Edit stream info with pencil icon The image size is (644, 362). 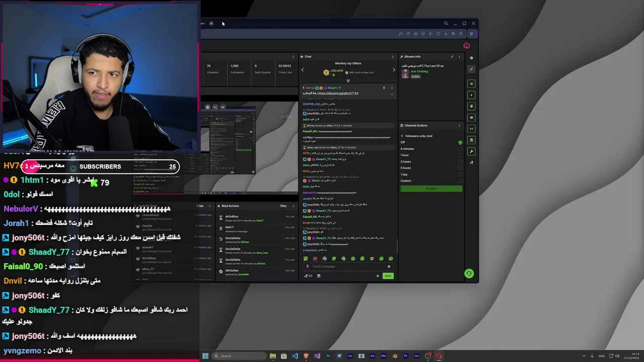click(452, 57)
